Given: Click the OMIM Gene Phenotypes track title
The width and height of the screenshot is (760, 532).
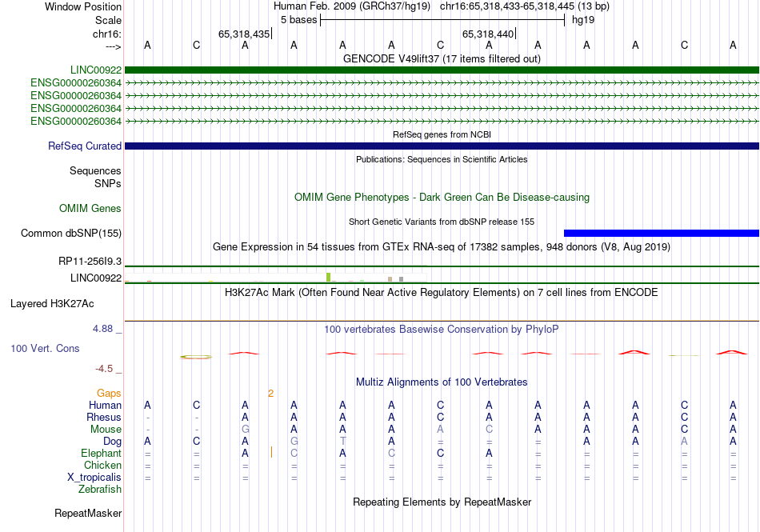Looking at the screenshot, I should (442, 197).
